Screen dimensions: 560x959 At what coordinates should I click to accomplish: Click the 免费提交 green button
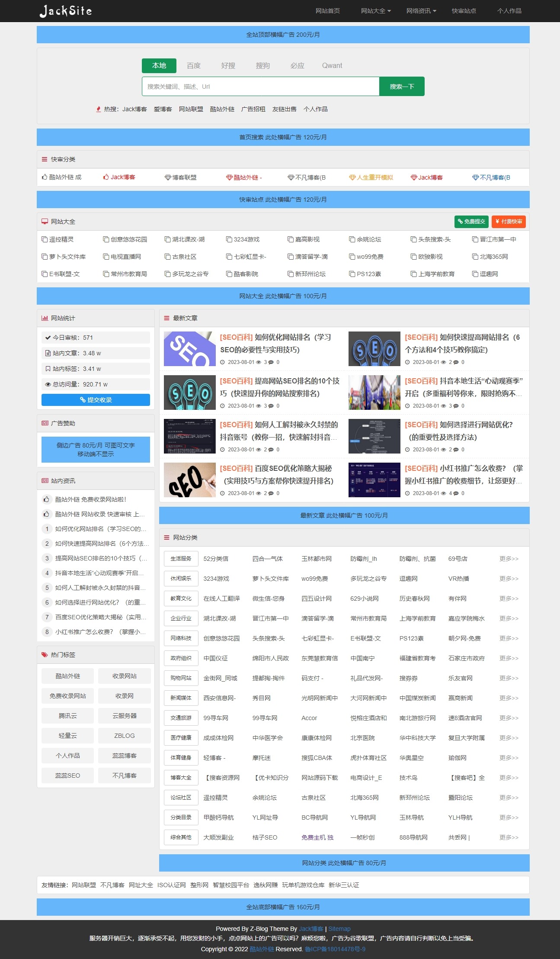pyautogui.click(x=471, y=222)
